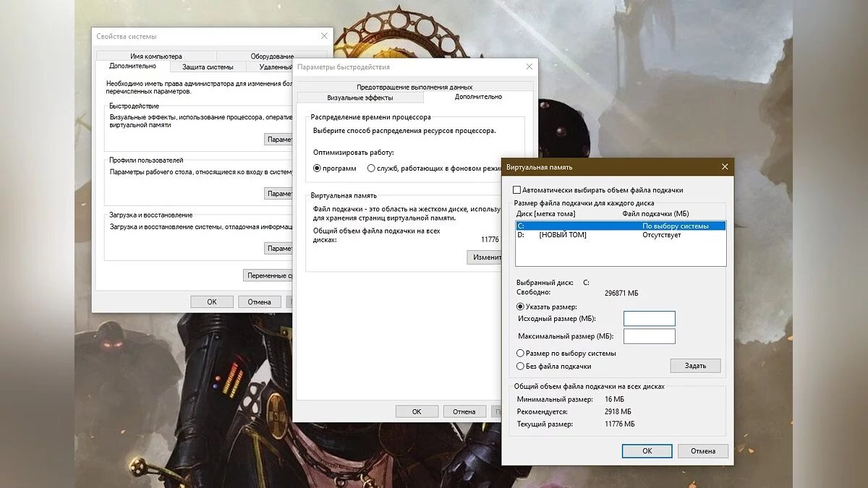Choose background services optimization radio button
Viewport: 868px width, 488px height.
tap(371, 168)
